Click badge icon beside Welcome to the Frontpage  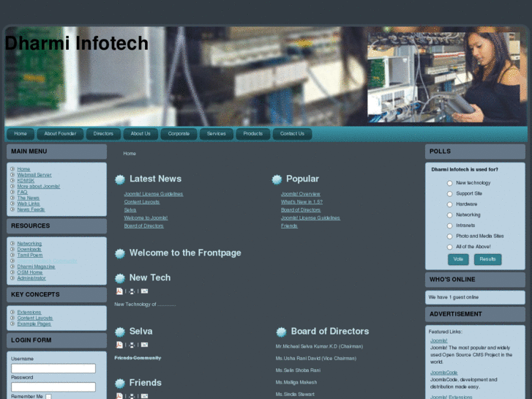pyautogui.click(x=120, y=253)
